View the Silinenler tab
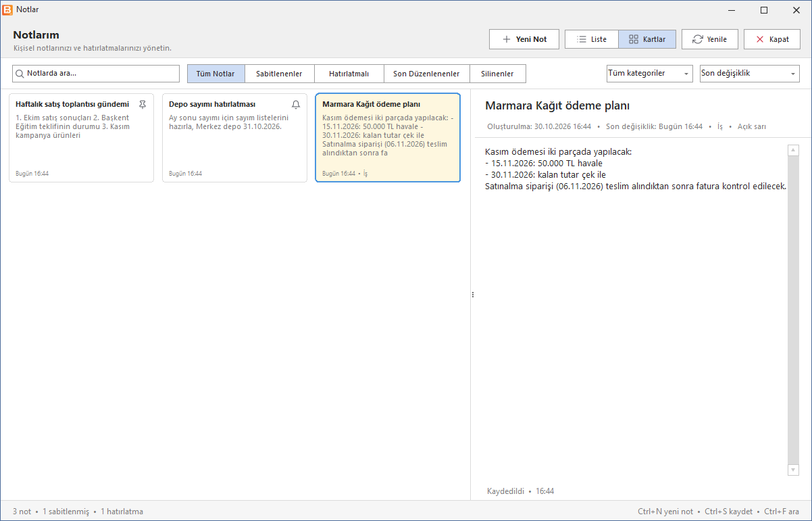The width and height of the screenshot is (812, 521). [497, 74]
